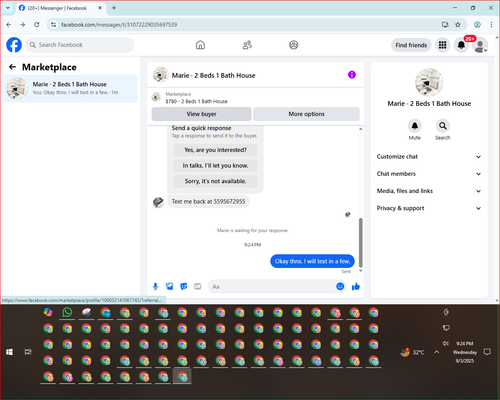Send quick response Sorry, it's not available.

pos(215,181)
